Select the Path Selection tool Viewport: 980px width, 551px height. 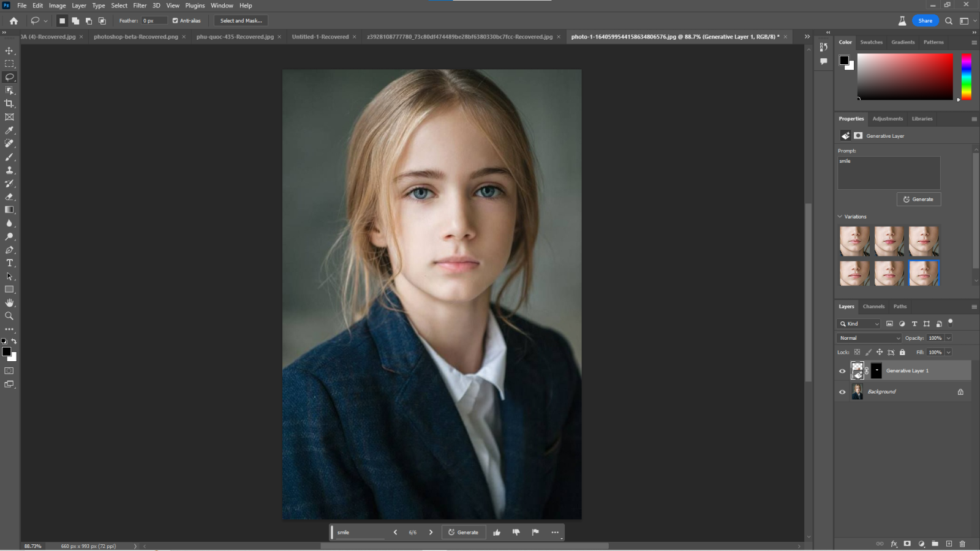(x=9, y=276)
